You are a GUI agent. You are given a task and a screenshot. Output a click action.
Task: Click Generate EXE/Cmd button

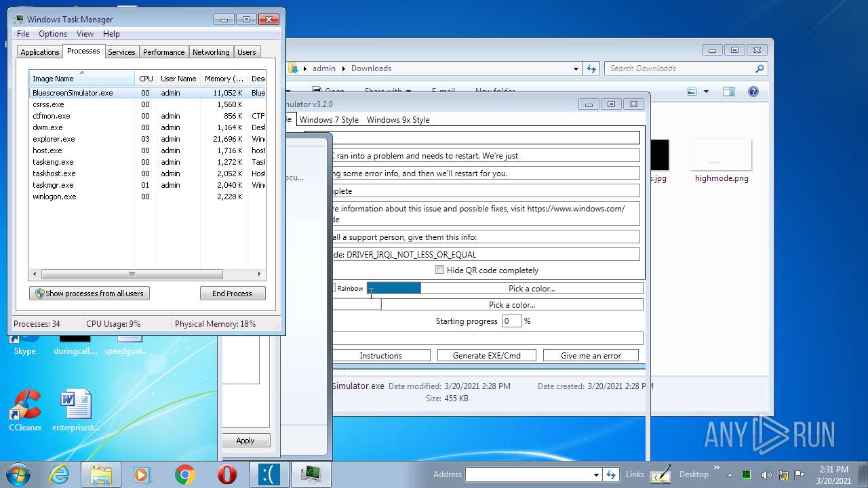(487, 355)
